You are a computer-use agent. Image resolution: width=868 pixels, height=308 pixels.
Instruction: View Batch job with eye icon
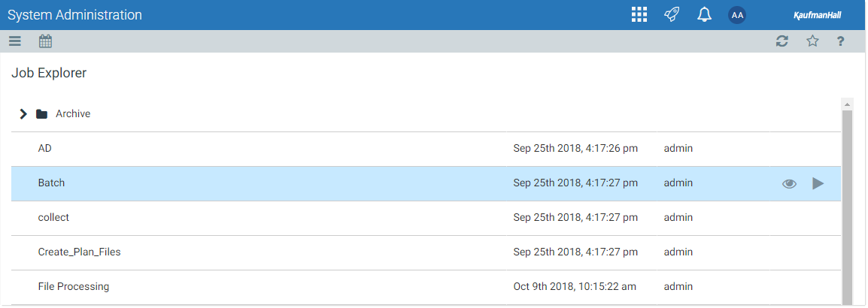(789, 183)
